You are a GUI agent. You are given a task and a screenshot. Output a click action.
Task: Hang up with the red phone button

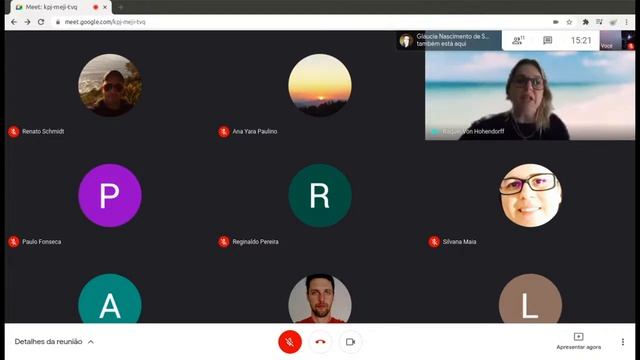[x=320, y=342]
